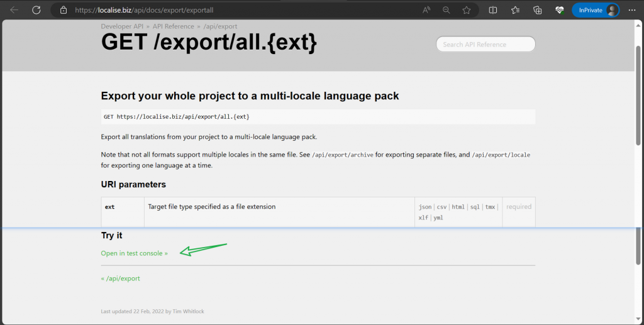Click Target file type description cell
The width and height of the screenshot is (644, 325).
(x=279, y=212)
